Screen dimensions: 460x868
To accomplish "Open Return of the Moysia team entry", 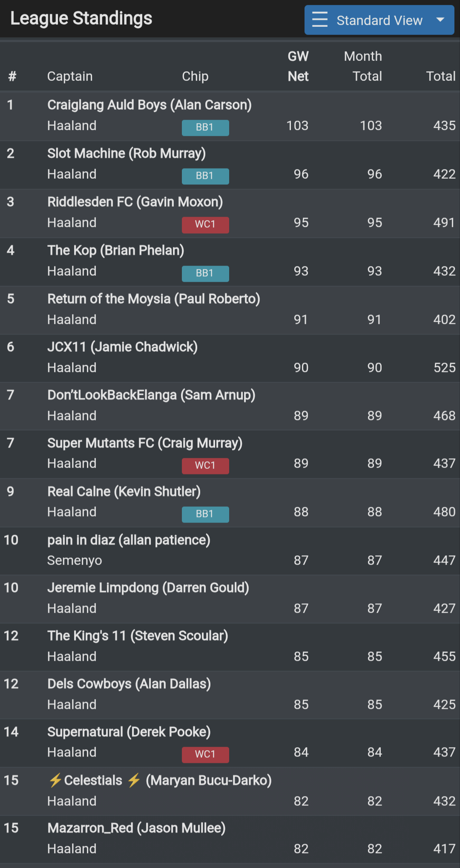I will [153, 299].
